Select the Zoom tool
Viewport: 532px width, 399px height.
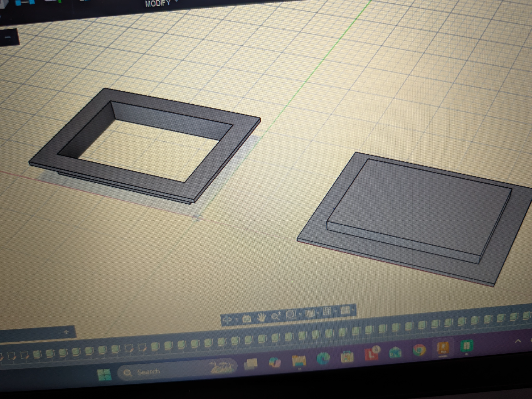[x=276, y=316]
